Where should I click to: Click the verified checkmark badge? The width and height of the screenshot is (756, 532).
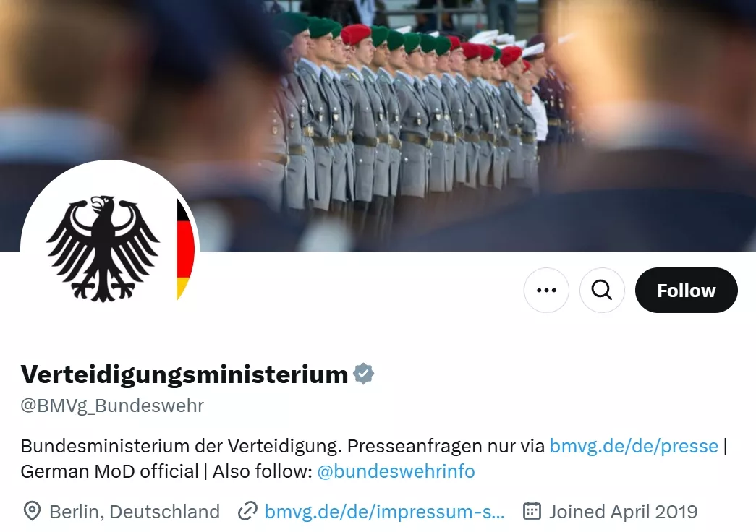pyautogui.click(x=364, y=374)
